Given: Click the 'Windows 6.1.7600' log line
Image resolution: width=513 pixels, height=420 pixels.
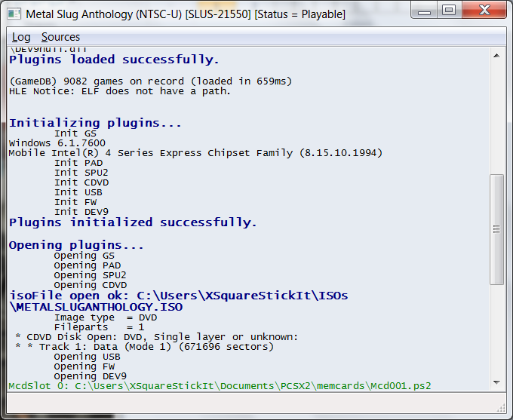Looking at the screenshot, I should click(x=57, y=143).
